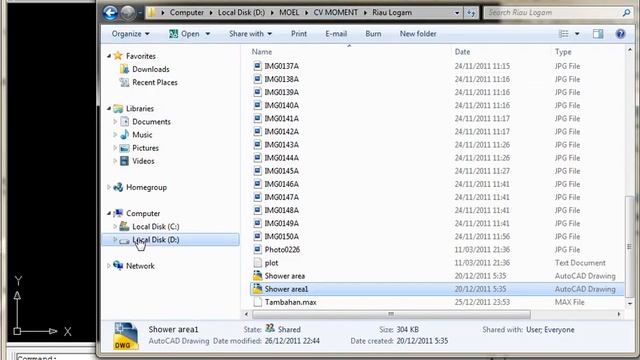Open the Videos library
The image size is (640, 360).
(143, 161)
